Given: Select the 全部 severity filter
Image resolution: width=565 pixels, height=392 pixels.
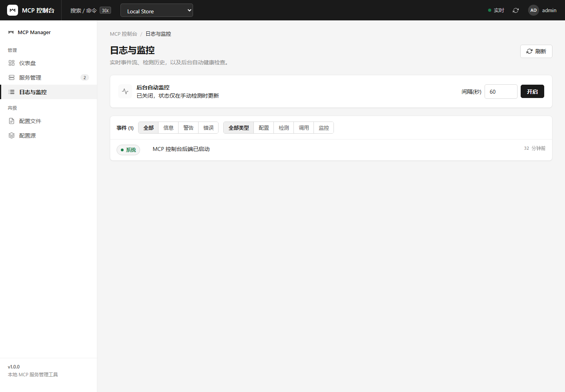Looking at the screenshot, I should point(148,128).
